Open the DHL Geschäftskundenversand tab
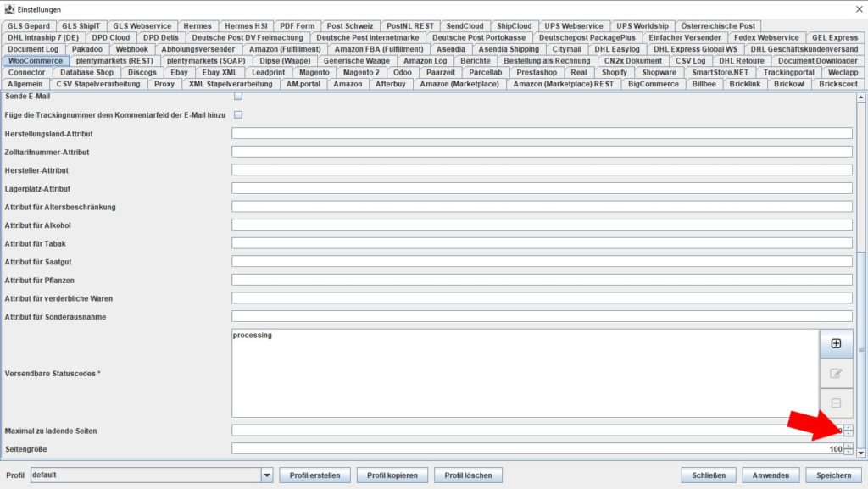 (x=804, y=49)
